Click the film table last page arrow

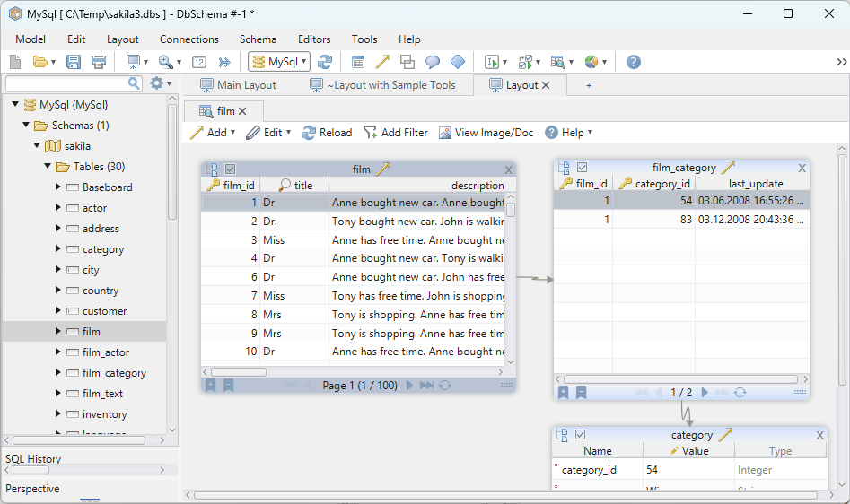427,385
